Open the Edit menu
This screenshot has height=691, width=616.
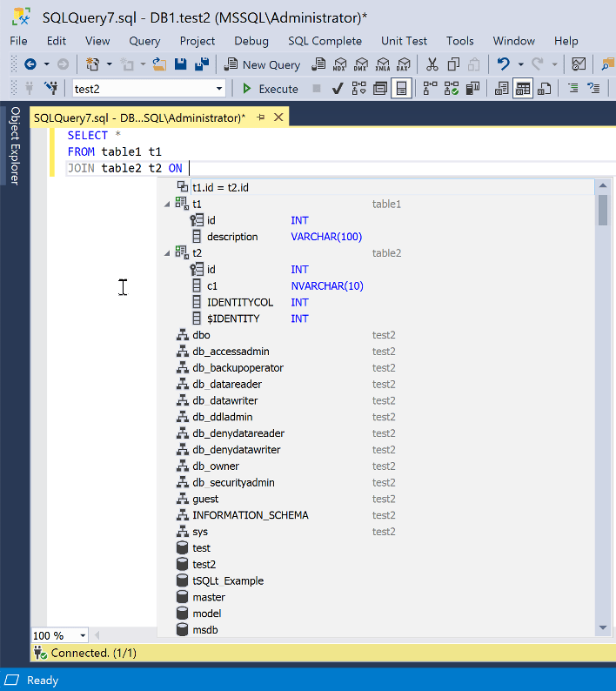(57, 41)
